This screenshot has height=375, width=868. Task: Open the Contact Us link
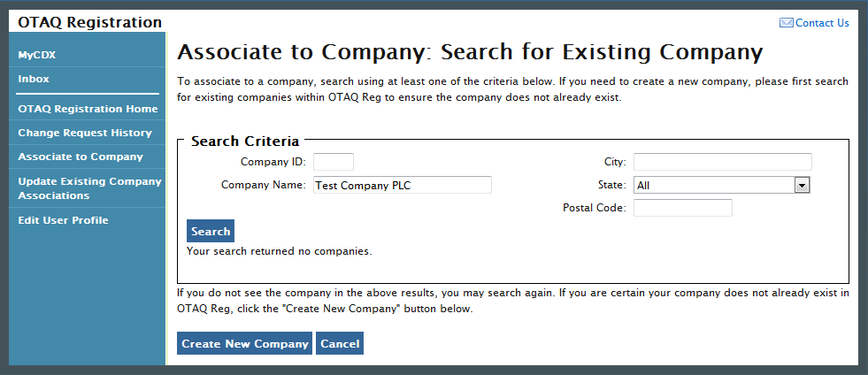822,23
